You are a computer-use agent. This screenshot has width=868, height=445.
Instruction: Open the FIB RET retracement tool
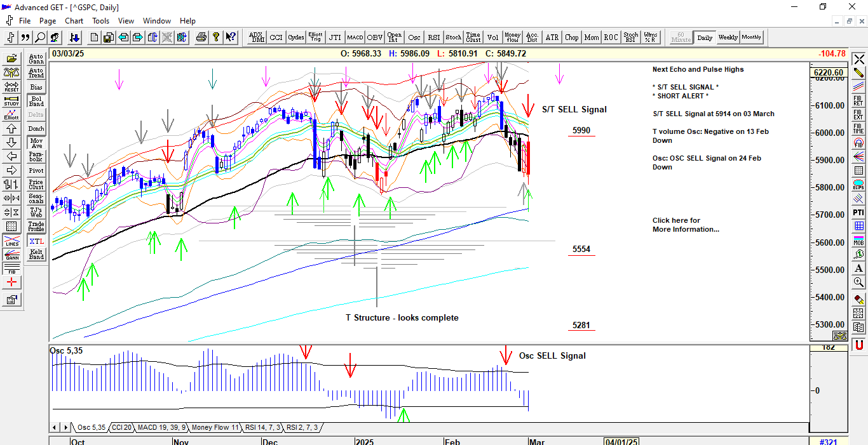(x=858, y=101)
